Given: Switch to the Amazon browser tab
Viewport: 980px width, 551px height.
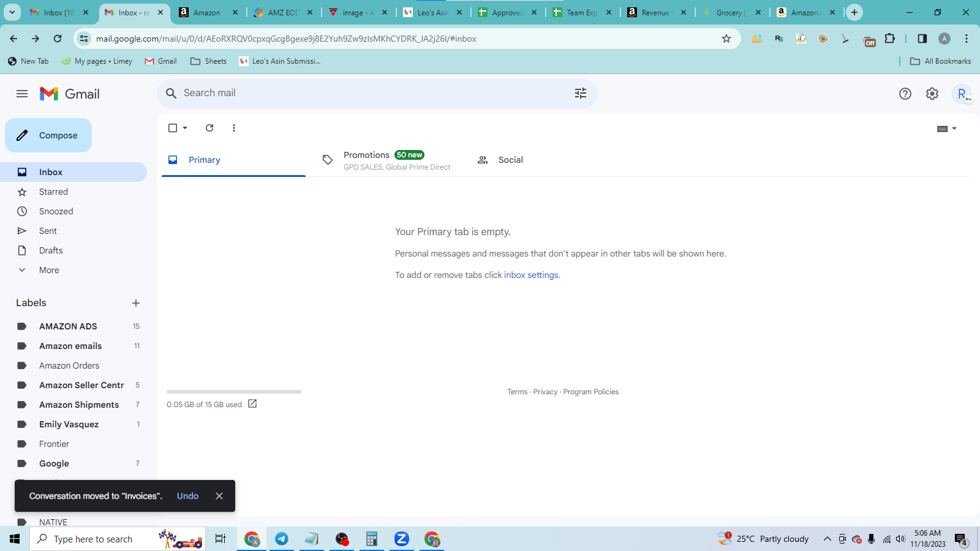Looking at the screenshot, I should point(207,12).
